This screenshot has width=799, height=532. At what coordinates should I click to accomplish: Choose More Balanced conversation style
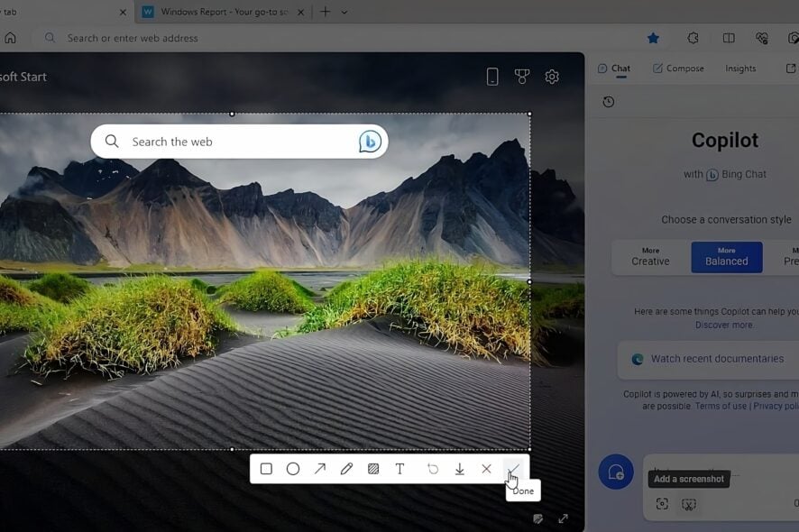coord(727,257)
